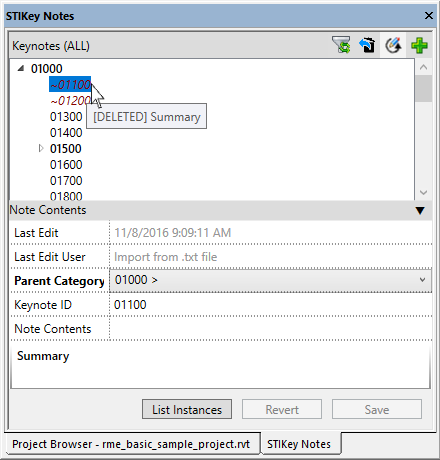Click the List Instances button
440x460 pixels.
tap(187, 409)
